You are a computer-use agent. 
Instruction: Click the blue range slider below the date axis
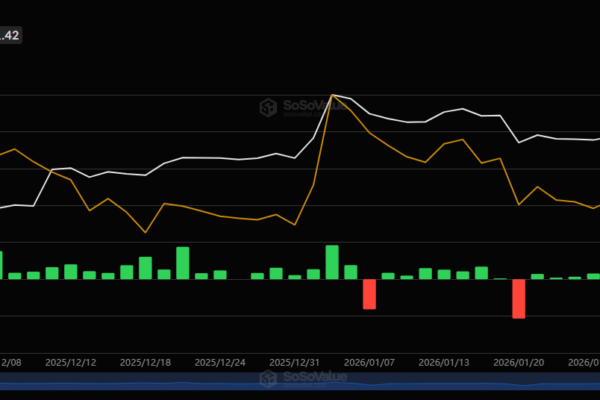300,383
